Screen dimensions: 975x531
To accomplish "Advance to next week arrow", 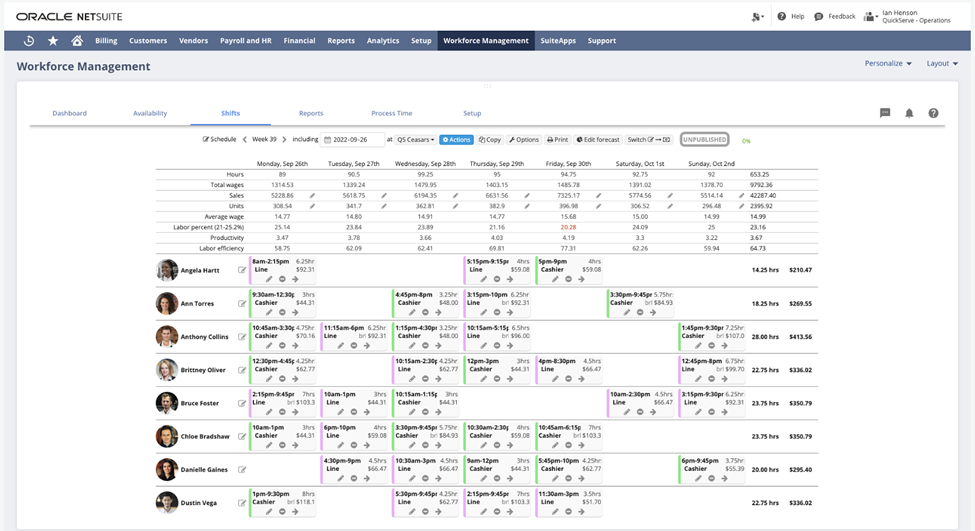I will click(x=284, y=140).
